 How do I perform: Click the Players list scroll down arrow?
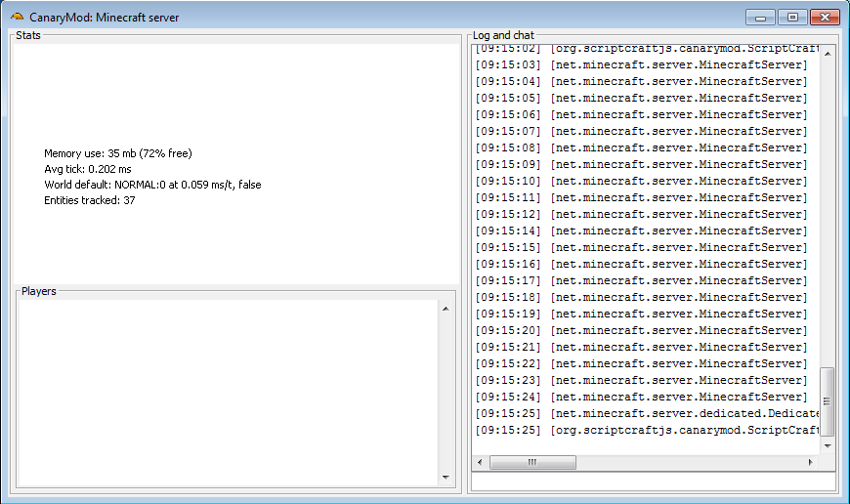pyautogui.click(x=446, y=477)
